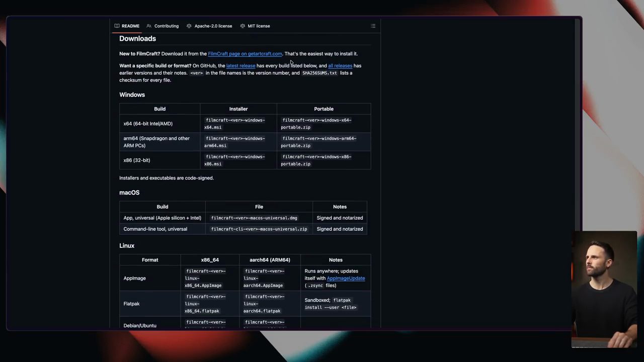Click the aarch64.flatpak file name cell
Image resolution: width=644 pixels, height=362 pixels.
270,304
